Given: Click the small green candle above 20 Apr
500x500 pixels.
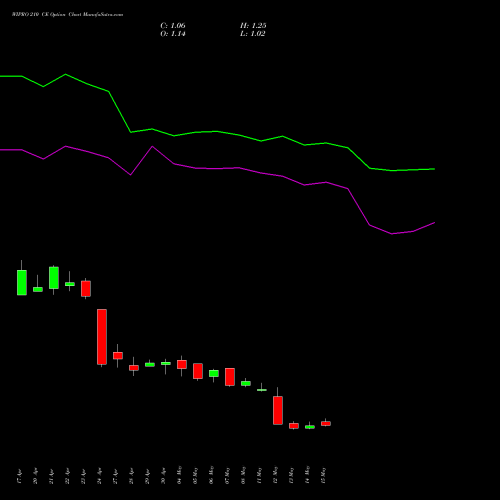Looking at the screenshot, I should click(38, 289).
